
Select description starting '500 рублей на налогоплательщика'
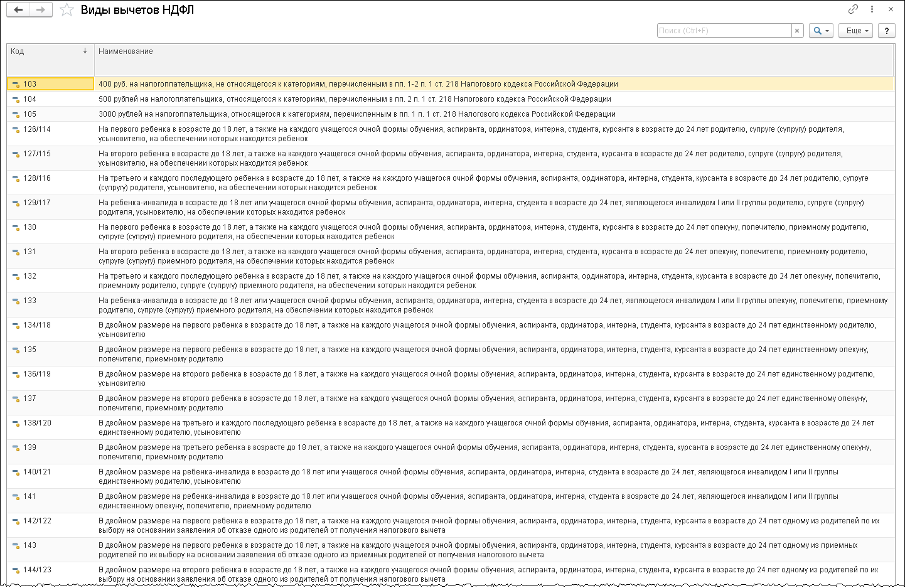point(355,99)
